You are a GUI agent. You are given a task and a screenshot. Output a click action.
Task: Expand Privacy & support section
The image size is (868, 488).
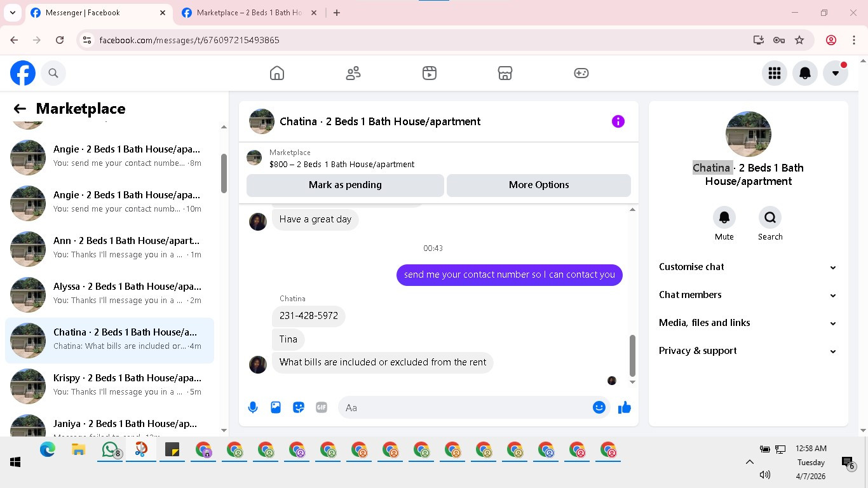click(748, 351)
